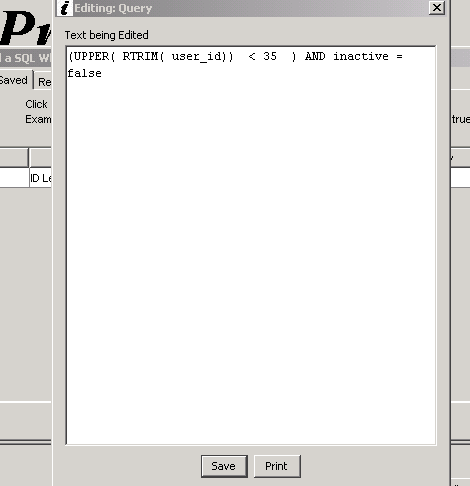Click the Save button
This screenshot has height=486, width=470.
[x=224, y=466]
